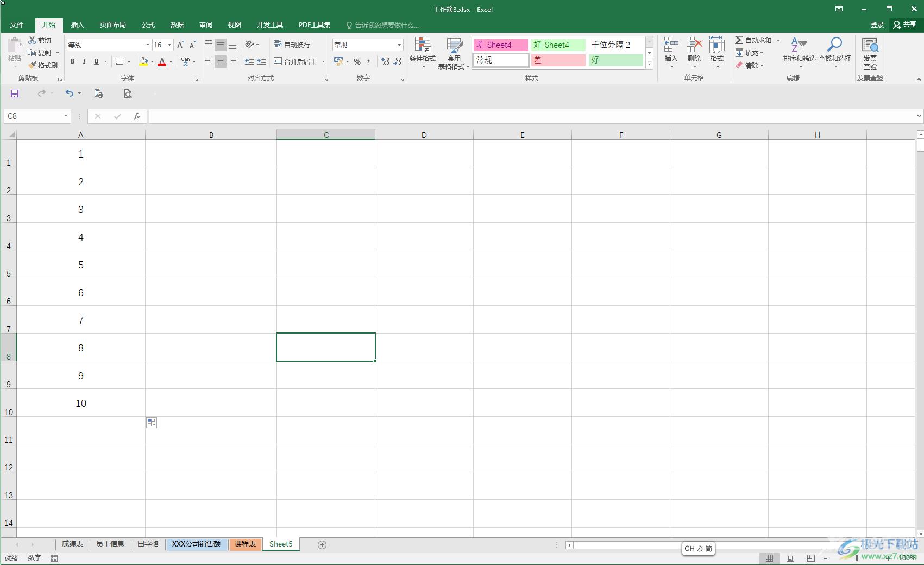924x565 pixels.
Task: Increase indent icon in alignment group
Action: point(261,61)
